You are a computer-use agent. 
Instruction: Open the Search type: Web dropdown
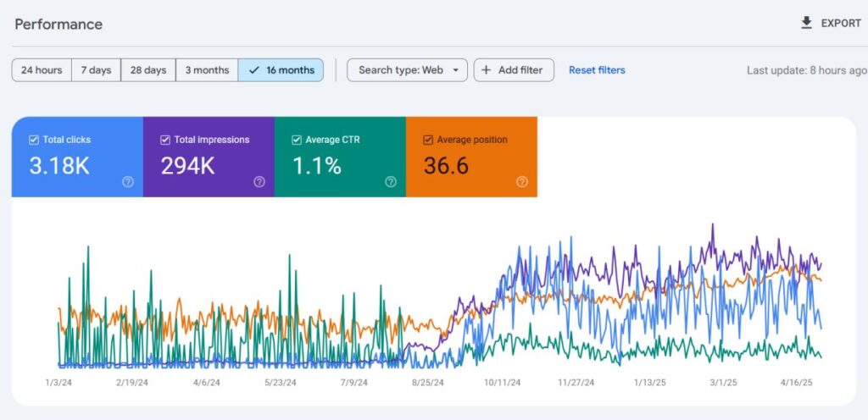(408, 70)
